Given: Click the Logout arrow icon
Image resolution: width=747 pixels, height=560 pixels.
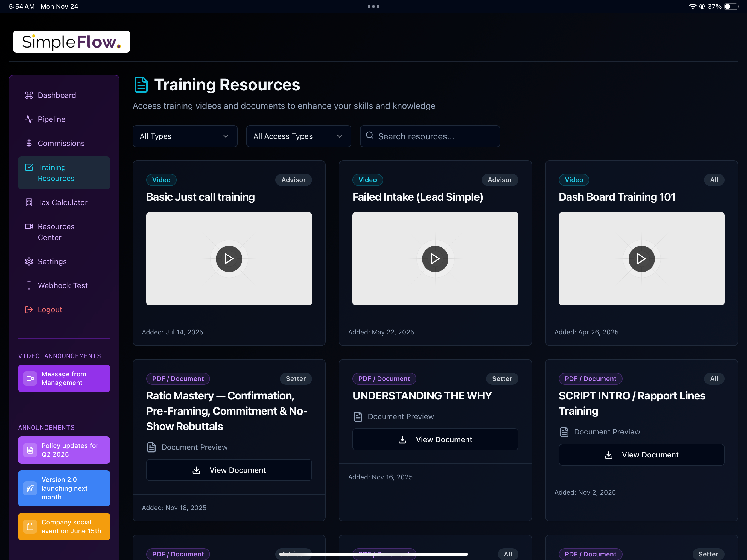Looking at the screenshot, I should point(29,309).
